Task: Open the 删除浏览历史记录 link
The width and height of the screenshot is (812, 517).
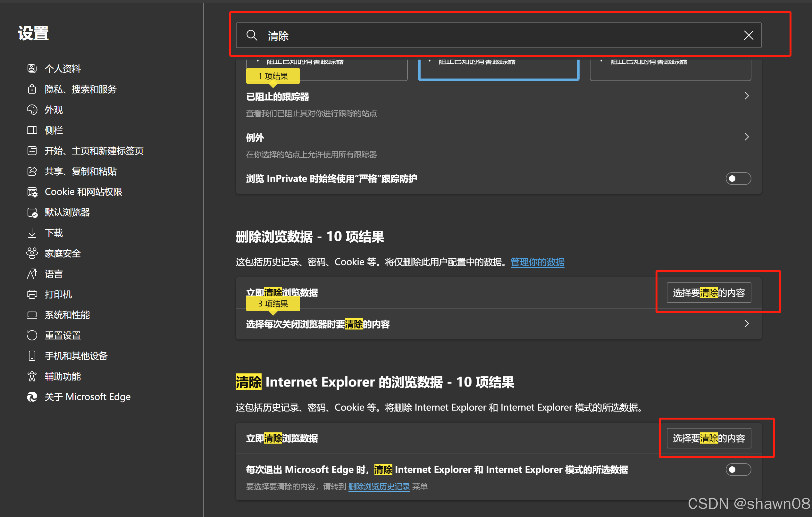Action: pos(379,486)
